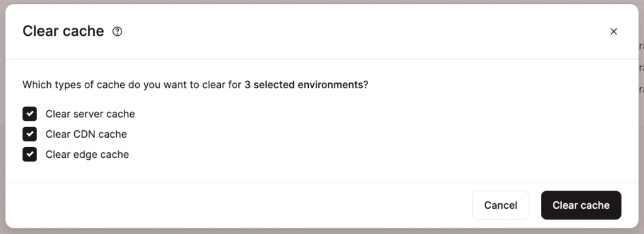Click the white tick inside the CDN cache box

click(x=30, y=134)
